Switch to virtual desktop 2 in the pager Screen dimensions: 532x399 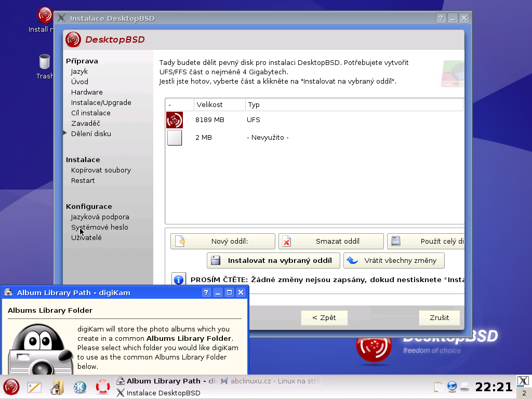click(x=524, y=393)
